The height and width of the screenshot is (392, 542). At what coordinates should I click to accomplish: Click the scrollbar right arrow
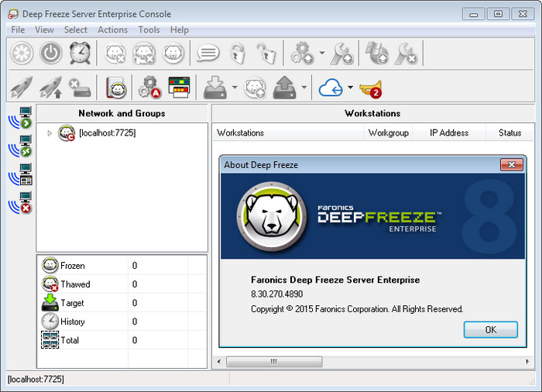point(527,362)
